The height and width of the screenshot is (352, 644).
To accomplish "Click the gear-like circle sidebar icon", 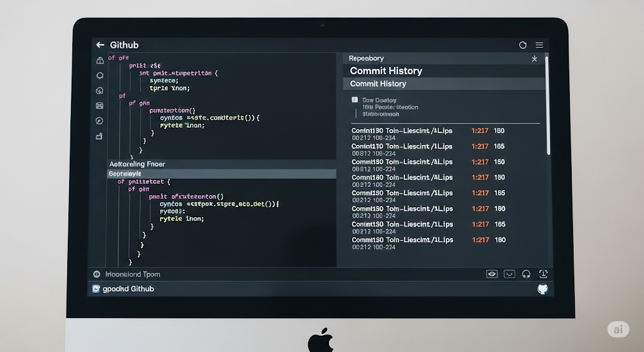I will click(x=100, y=76).
